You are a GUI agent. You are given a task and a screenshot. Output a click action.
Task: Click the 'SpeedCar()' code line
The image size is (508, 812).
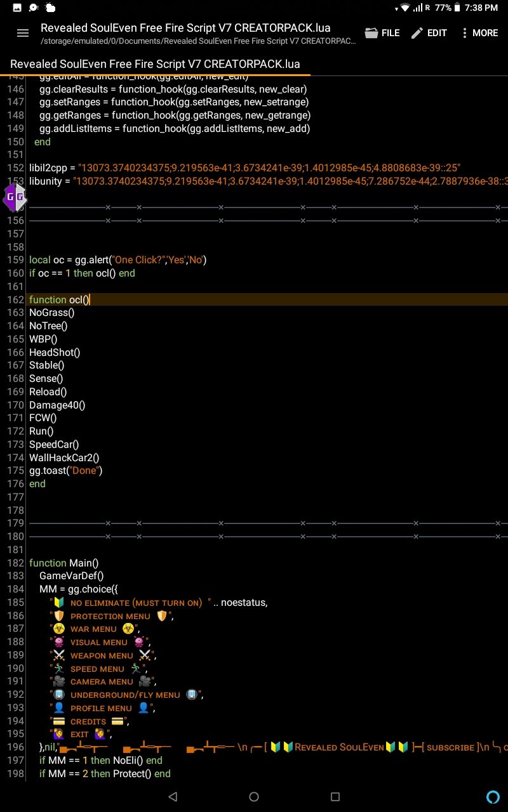point(54,445)
